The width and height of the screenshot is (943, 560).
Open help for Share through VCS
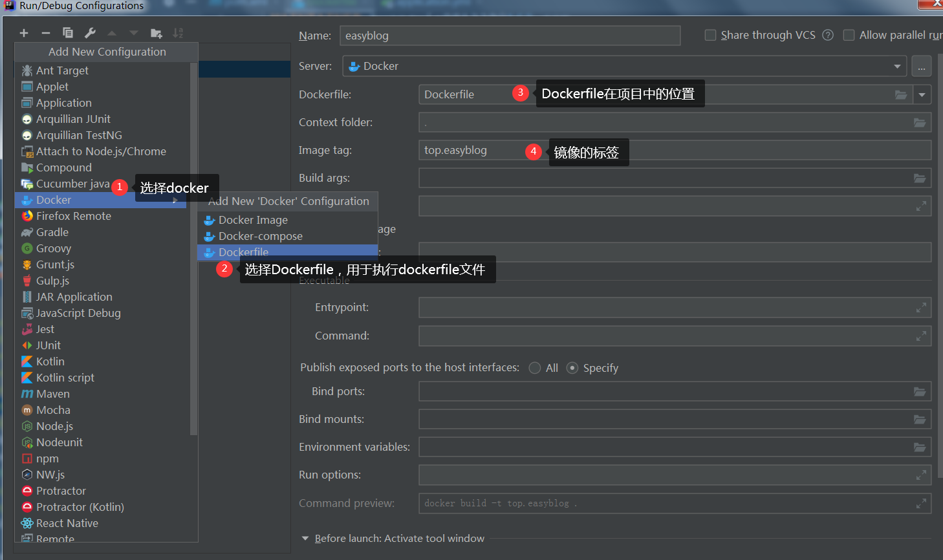(828, 35)
